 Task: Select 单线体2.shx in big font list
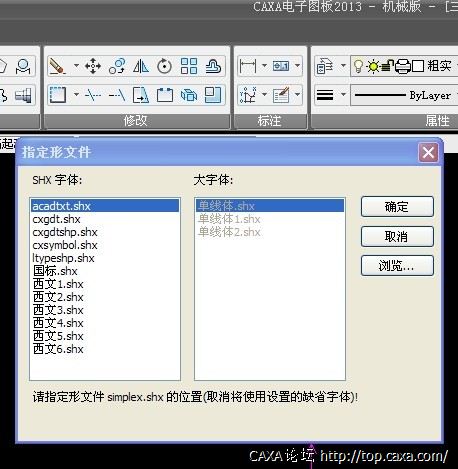(x=270, y=232)
